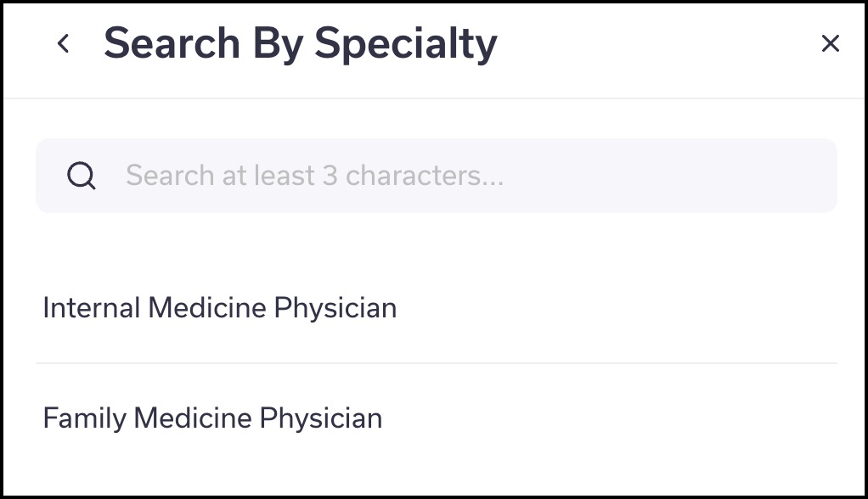Choose the Internal Medicine Physician list entry
The image size is (868, 499).
point(437,307)
